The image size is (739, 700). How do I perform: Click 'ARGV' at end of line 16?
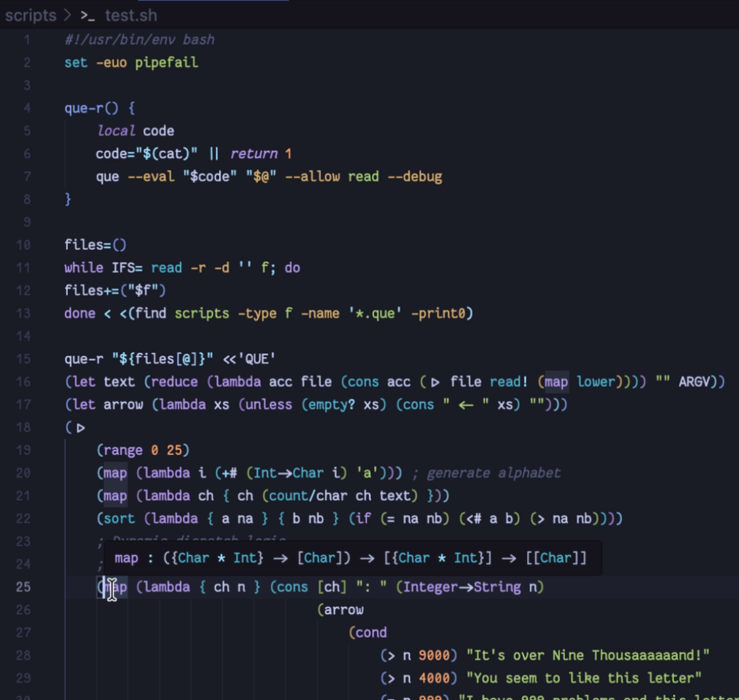[695, 382]
